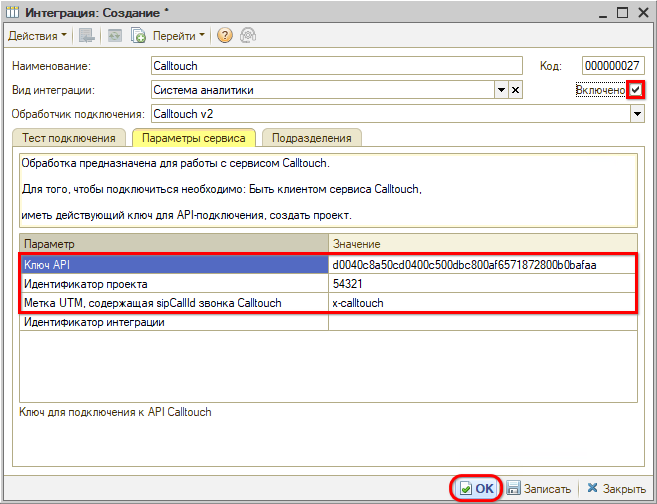Toggle the Включено checkbox
This screenshot has height=504, width=657.
coord(636,90)
